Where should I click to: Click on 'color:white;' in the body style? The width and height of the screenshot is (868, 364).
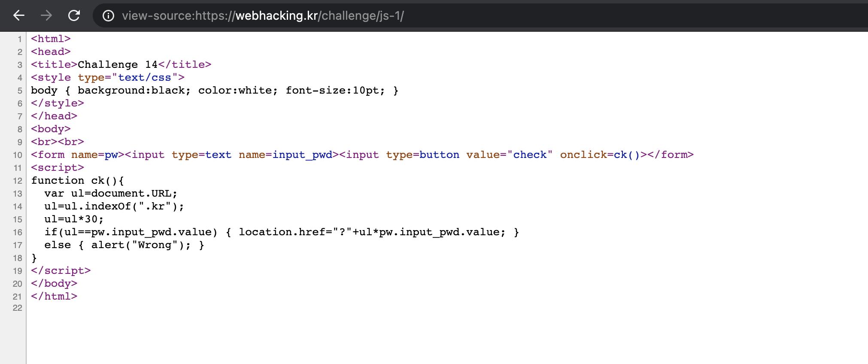238,90
